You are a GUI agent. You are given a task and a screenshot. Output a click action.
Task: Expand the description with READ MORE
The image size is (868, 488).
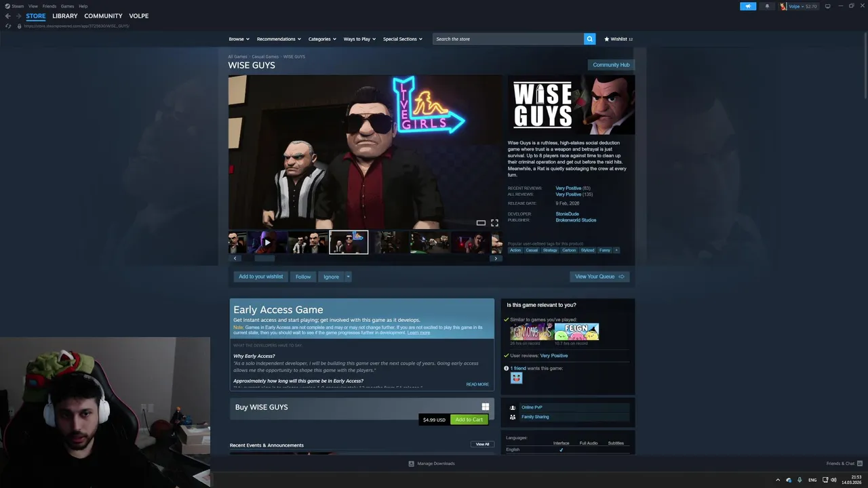point(477,384)
